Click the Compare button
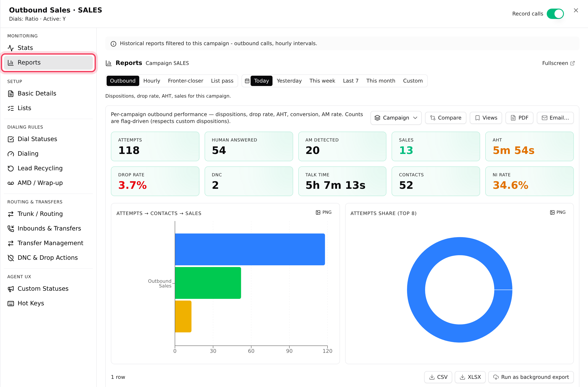The width and height of the screenshot is (588, 387). 446,118
